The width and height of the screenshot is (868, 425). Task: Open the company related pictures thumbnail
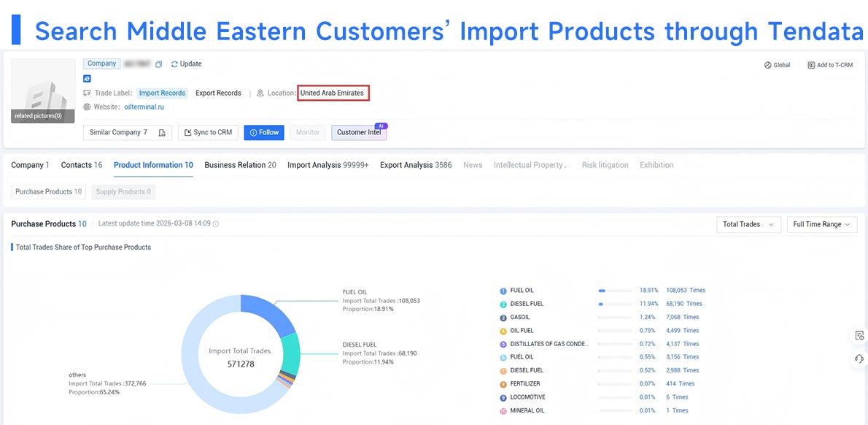pyautogui.click(x=43, y=91)
